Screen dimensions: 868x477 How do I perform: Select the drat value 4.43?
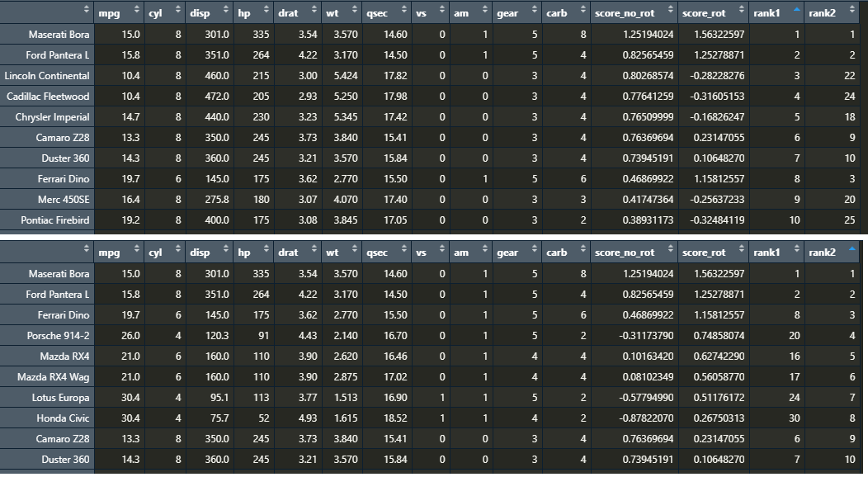[x=308, y=336]
